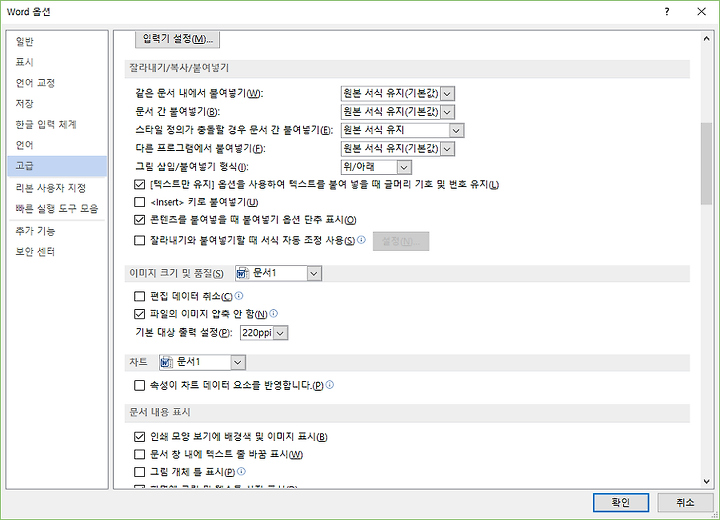Image resolution: width=720 pixels, height=520 pixels.
Task: Click info icon beside 서식 자동 조정 사용
Action: [x=361, y=240]
